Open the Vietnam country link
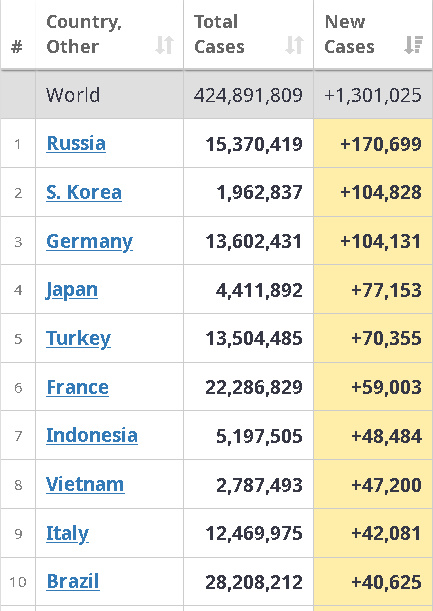The width and height of the screenshot is (433, 611). point(85,484)
